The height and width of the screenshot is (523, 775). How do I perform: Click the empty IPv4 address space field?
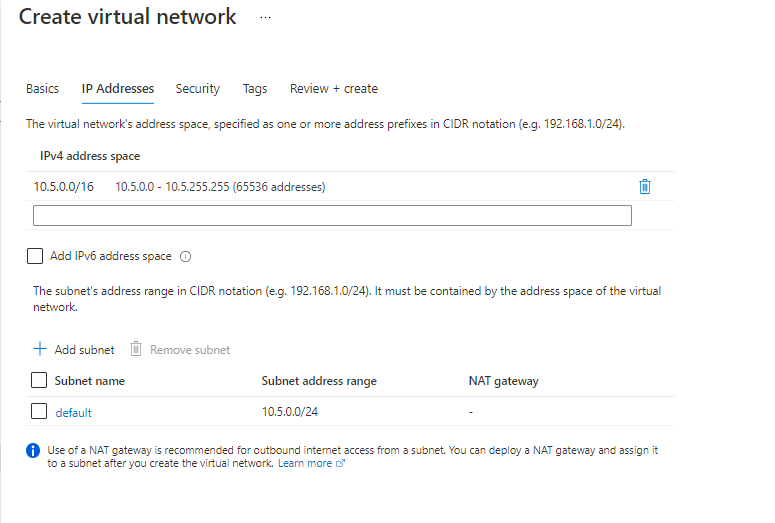[x=332, y=216]
